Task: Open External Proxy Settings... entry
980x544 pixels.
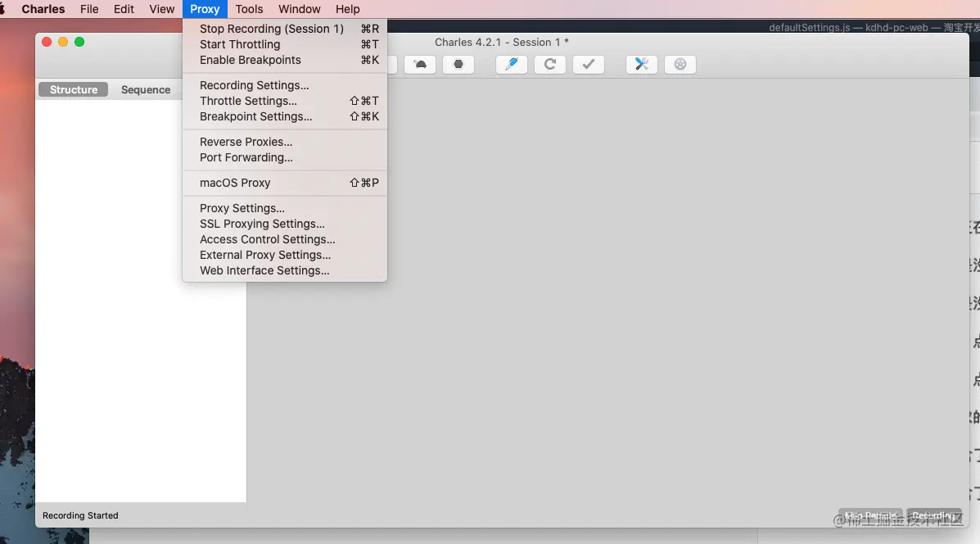Action: 285,255
